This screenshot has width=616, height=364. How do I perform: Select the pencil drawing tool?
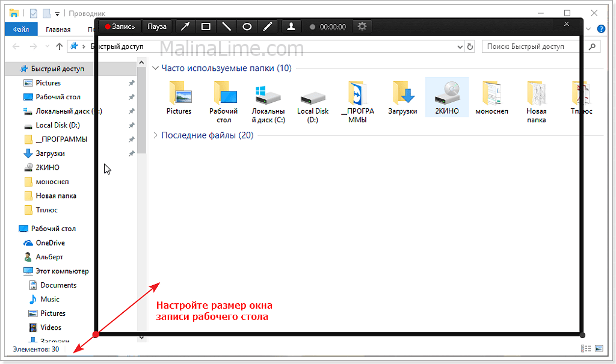[x=268, y=26]
